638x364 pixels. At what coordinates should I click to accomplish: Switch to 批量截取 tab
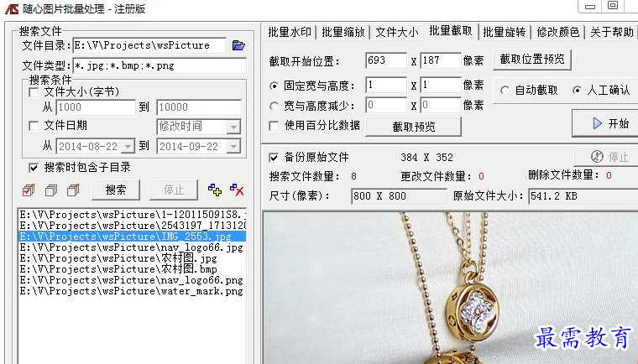pos(451,30)
